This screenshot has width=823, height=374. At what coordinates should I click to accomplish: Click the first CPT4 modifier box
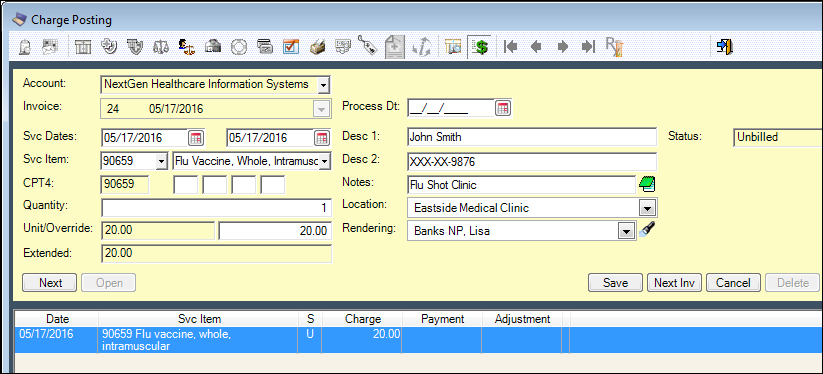coord(186,185)
